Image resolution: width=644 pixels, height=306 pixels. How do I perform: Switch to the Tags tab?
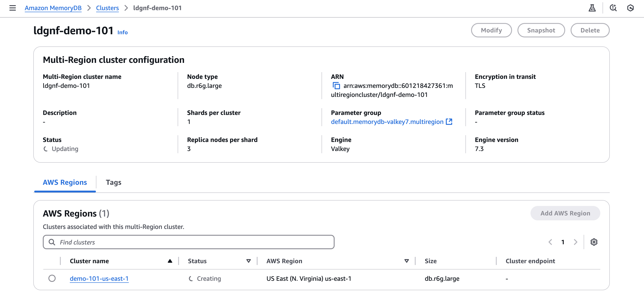(x=113, y=182)
